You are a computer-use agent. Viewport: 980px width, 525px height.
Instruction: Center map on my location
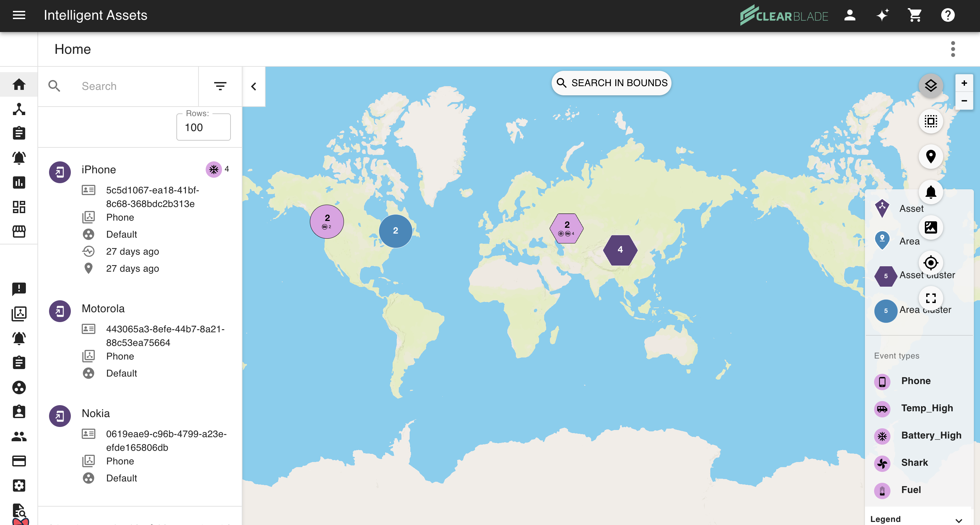coord(931,262)
